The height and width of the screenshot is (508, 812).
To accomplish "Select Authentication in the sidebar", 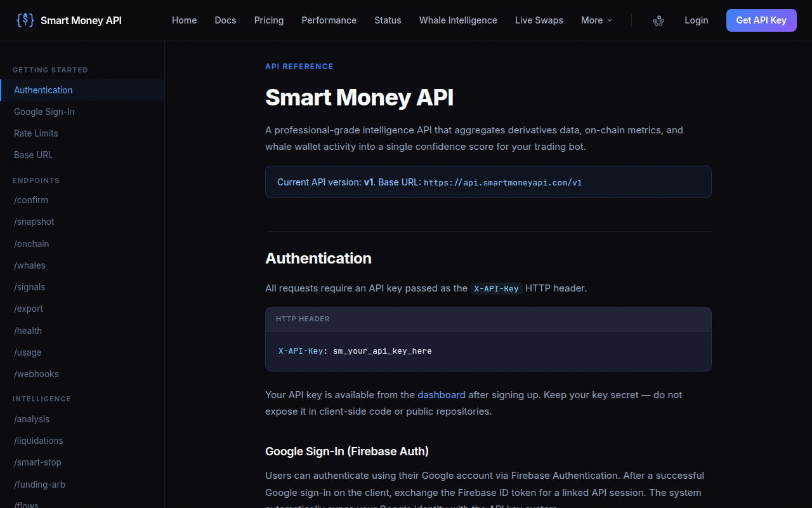I will tap(82, 90).
